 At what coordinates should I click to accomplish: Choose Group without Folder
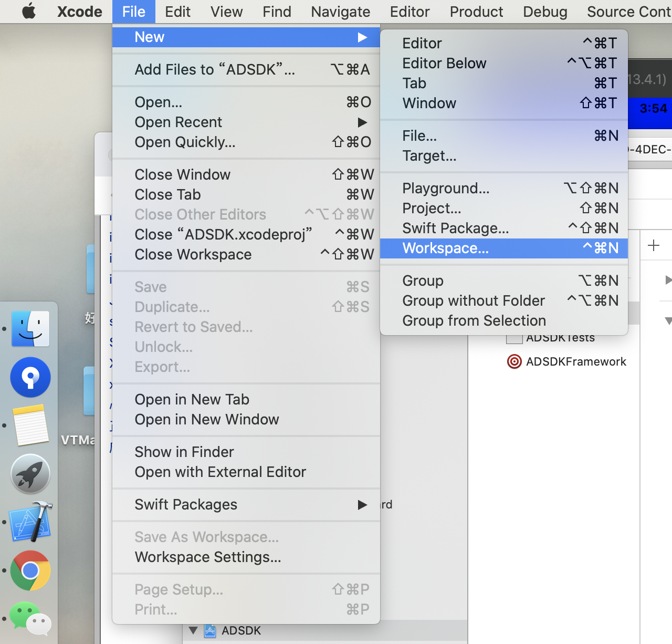[504, 301]
